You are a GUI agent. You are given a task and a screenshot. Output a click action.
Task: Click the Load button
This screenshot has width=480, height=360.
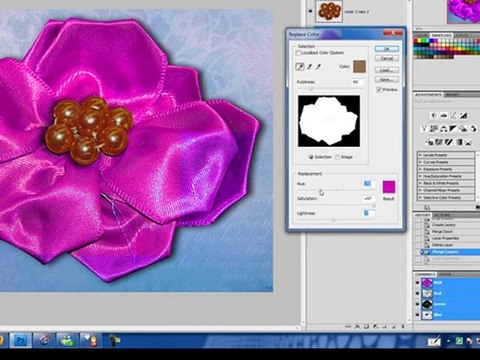coord(387,70)
